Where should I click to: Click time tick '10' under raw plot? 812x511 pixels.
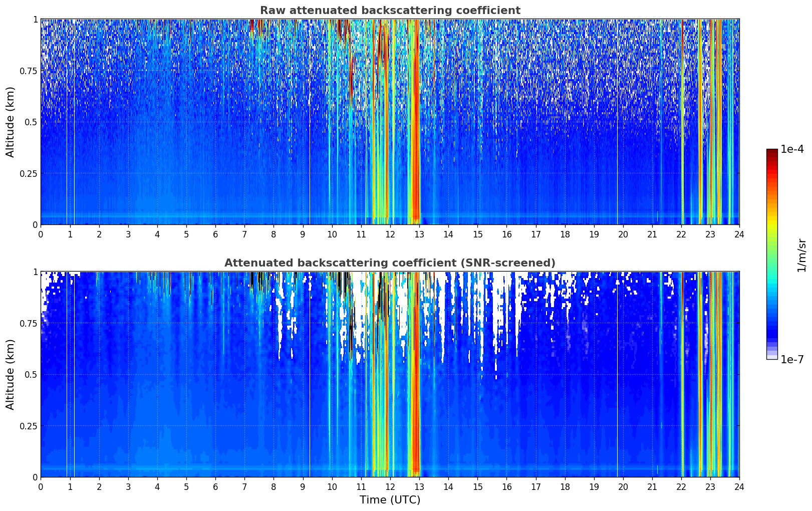pyautogui.click(x=332, y=234)
